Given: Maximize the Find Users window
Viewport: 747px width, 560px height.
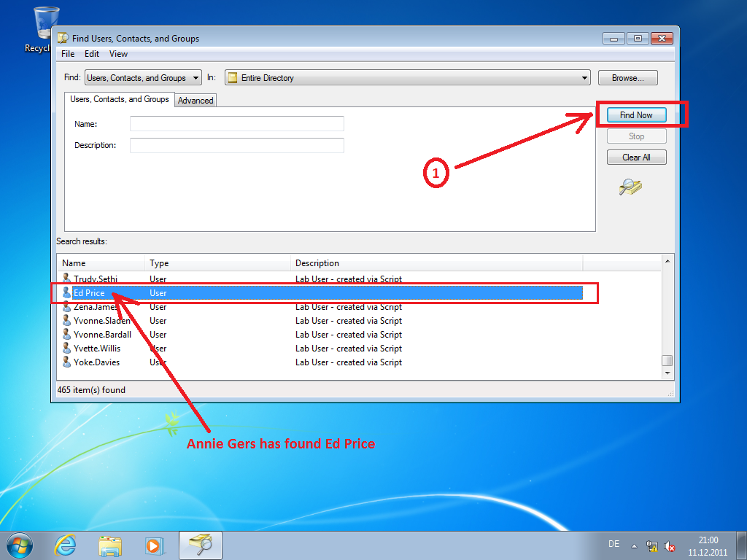Looking at the screenshot, I should 638,38.
